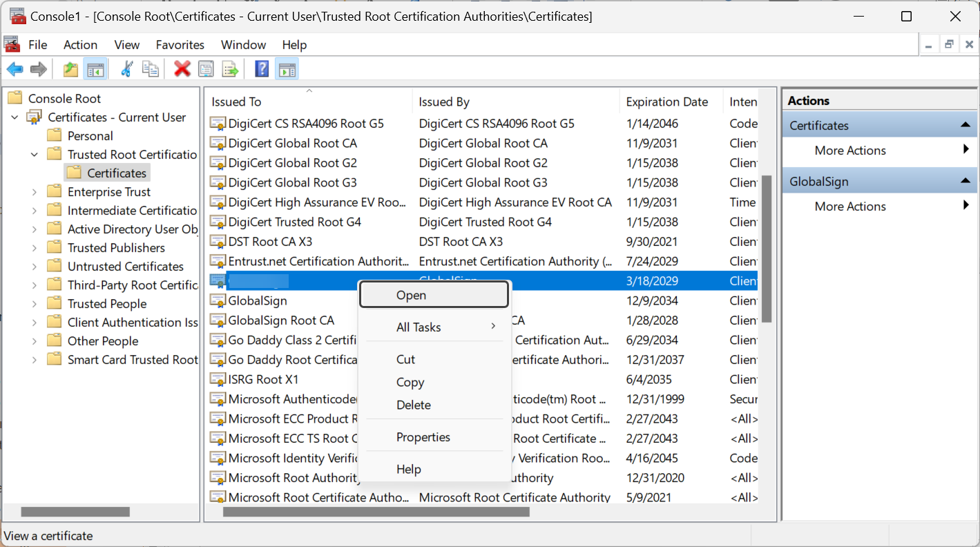Click folder icon next to Console Root
The height and width of the screenshot is (547, 980).
[15, 98]
